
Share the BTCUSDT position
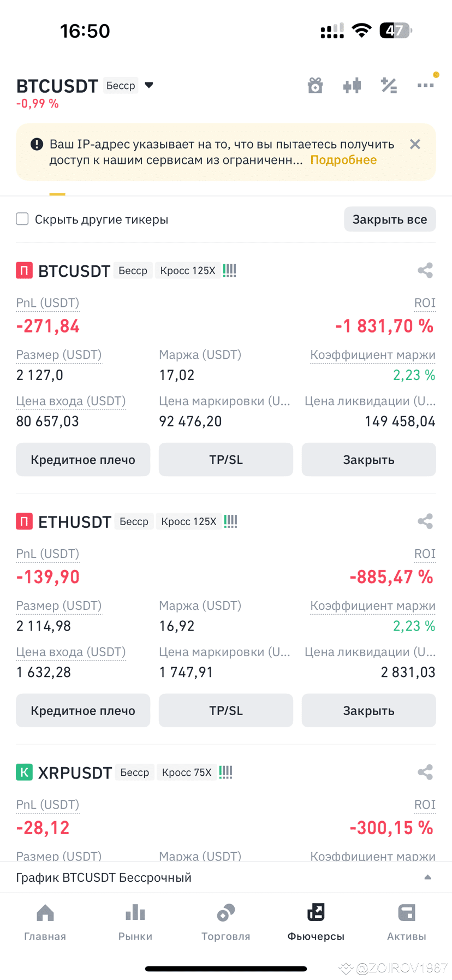click(x=425, y=270)
